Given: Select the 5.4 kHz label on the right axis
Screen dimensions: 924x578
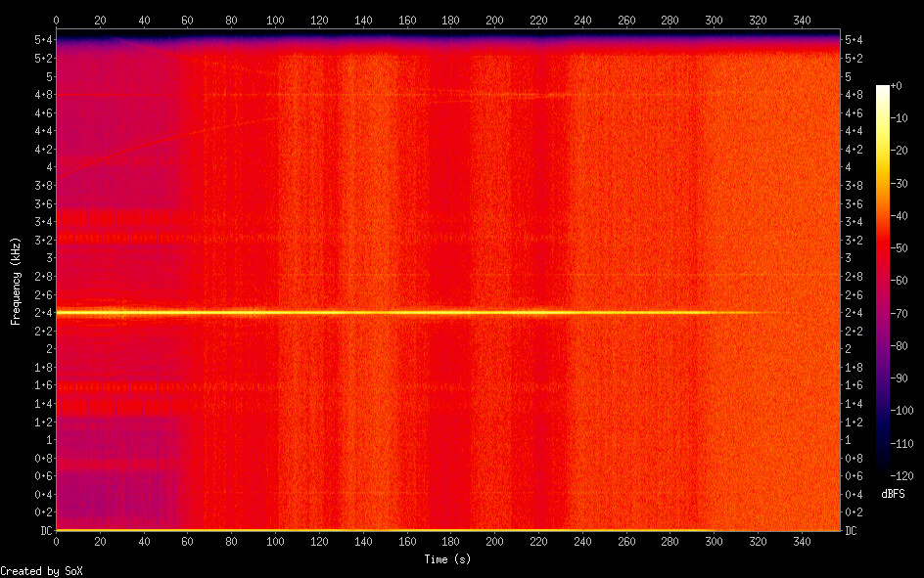Looking at the screenshot, I should pos(854,40).
